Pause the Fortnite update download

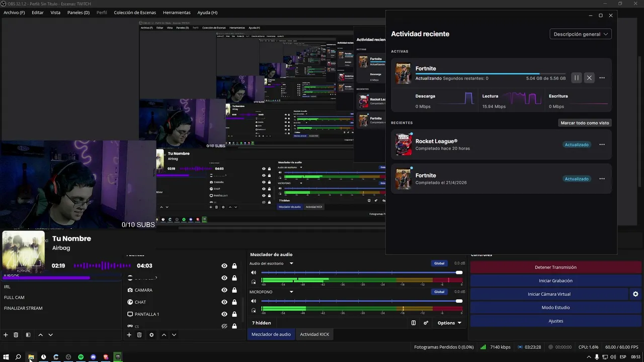tap(577, 78)
